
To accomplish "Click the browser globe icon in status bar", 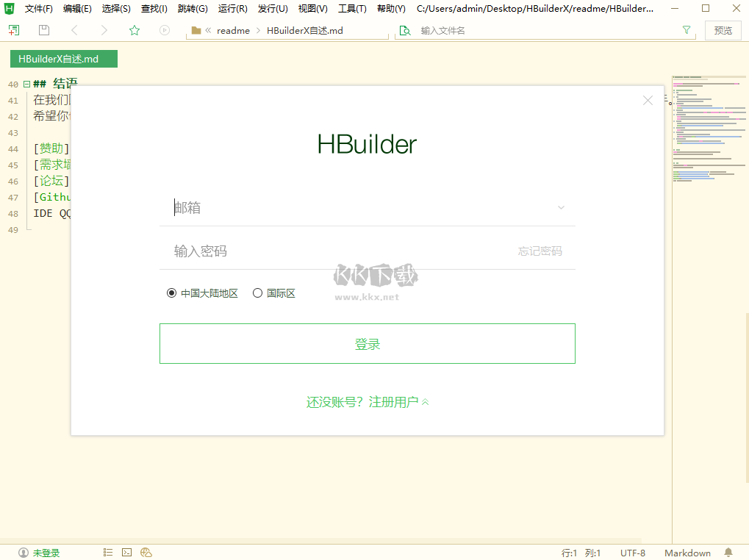I will click(x=146, y=553).
